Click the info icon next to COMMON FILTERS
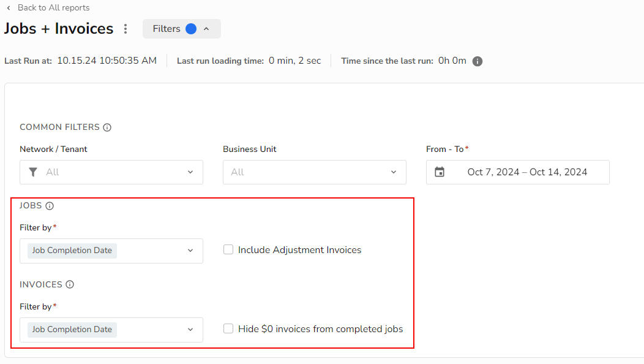This screenshot has height=364, width=644. pyautogui.click(x=107, y=127)
